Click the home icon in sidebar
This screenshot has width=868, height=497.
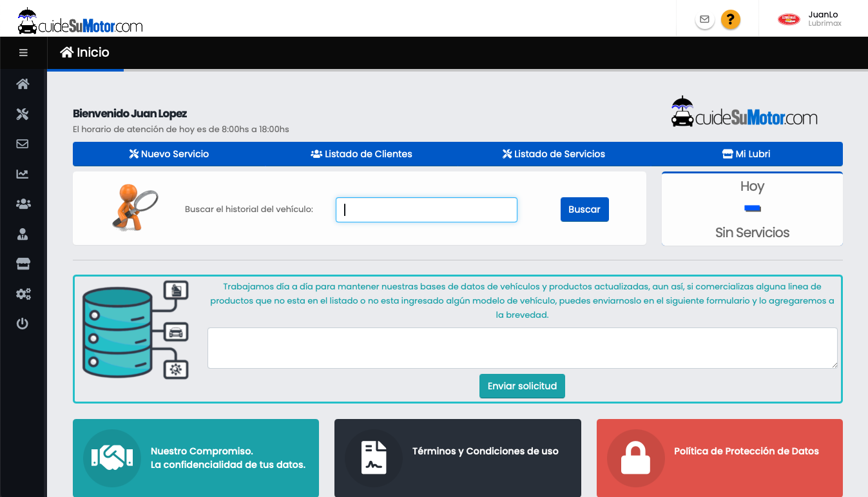(x=23, y=84)
